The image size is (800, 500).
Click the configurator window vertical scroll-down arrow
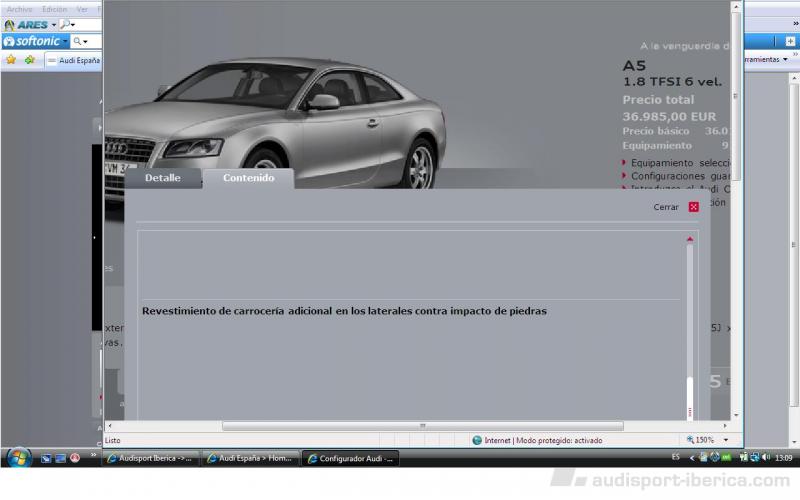(x=736, y=415)
